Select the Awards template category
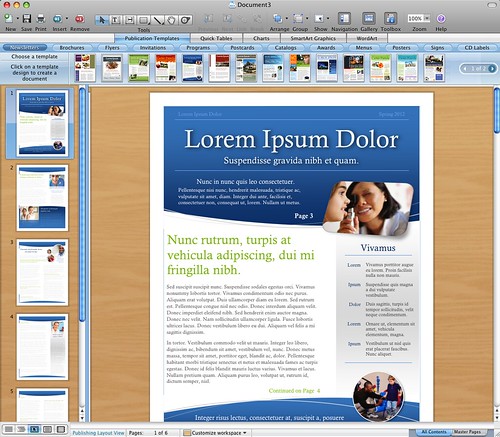This screenshot has height=437, width=500. 326,48
